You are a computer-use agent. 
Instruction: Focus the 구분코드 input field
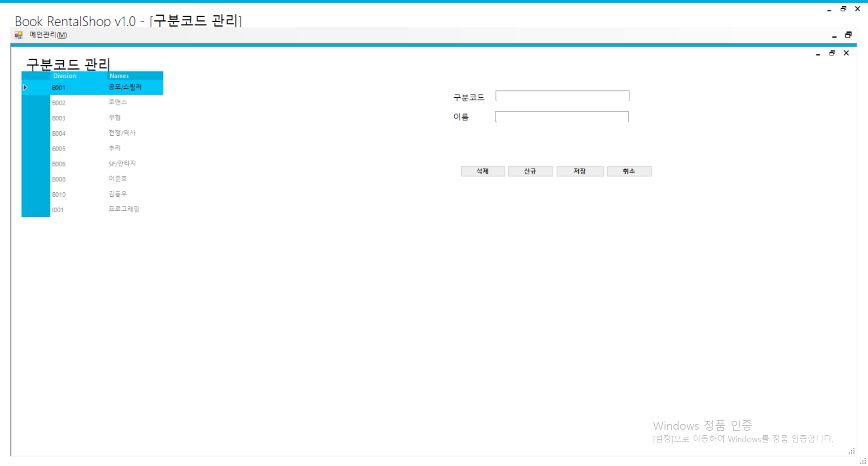coord(562,96)
